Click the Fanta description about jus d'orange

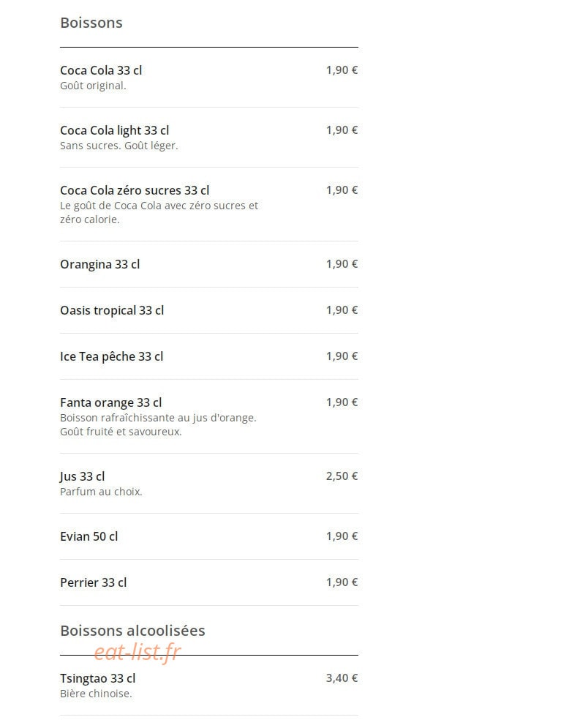(x=158, y=424)
